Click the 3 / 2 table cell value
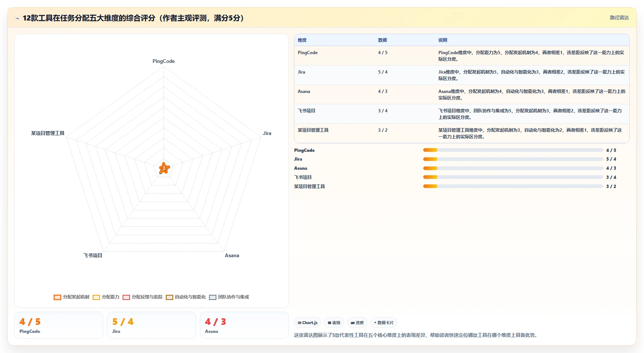 point(383,130)
